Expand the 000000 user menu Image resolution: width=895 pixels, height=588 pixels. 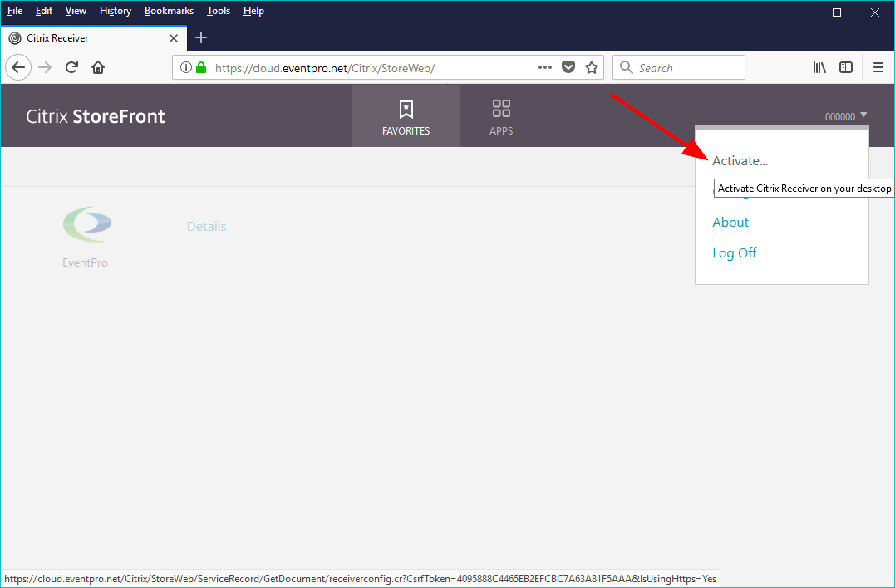coord(845,116)
